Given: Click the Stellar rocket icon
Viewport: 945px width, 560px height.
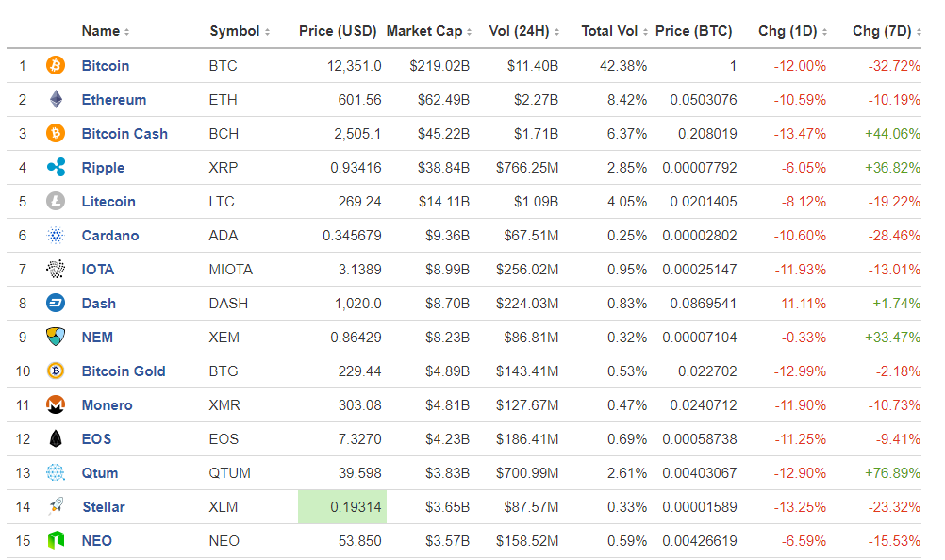Looking at the screenshot, I should click(56, 506).
